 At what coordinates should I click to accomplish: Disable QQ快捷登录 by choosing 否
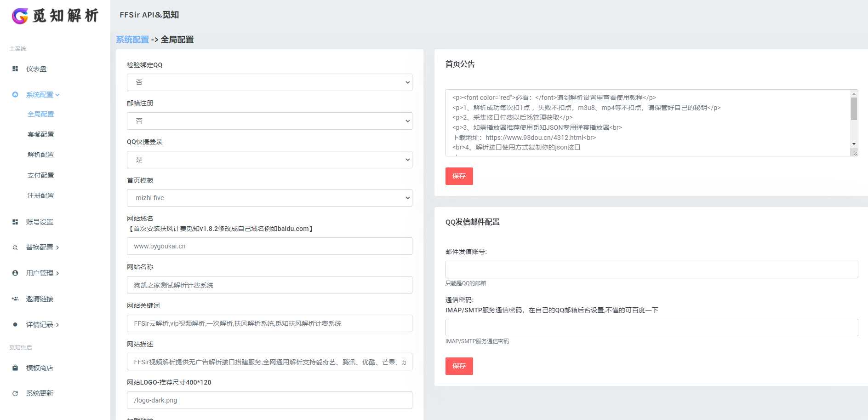(x=269, y=159)
